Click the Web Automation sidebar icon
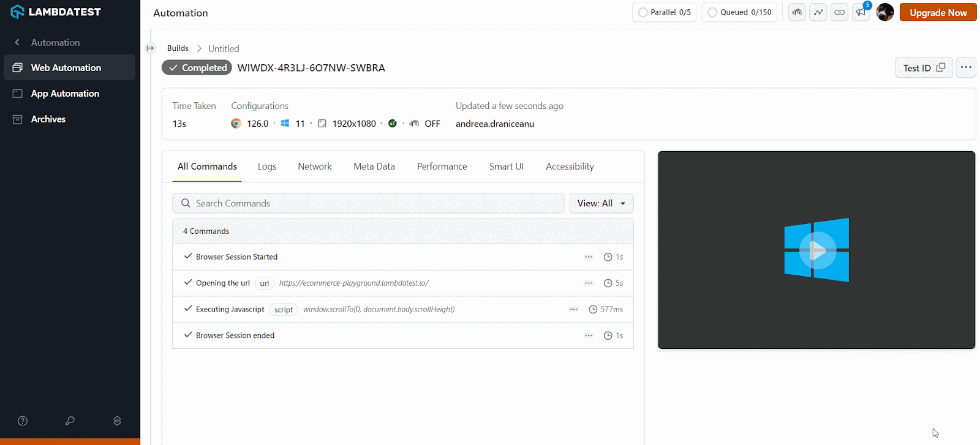 point(18,67)
